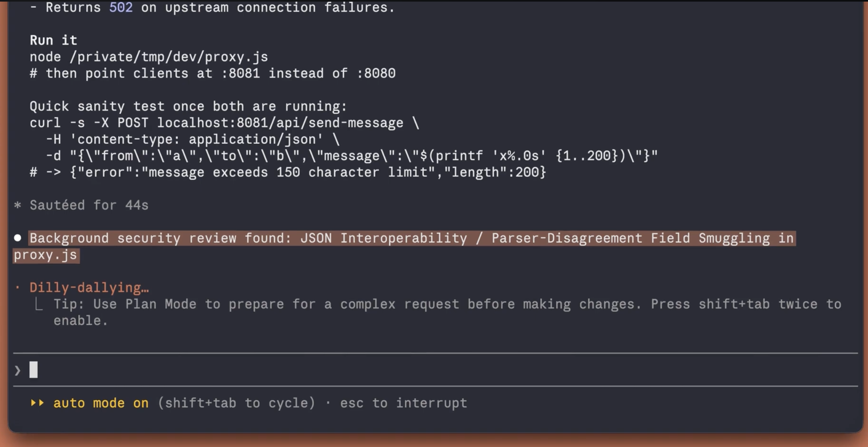Click the 'Sautéed for 44s' text
Image resolution: width=868 pixels, height=447 pixels.
tap(89, 205)
